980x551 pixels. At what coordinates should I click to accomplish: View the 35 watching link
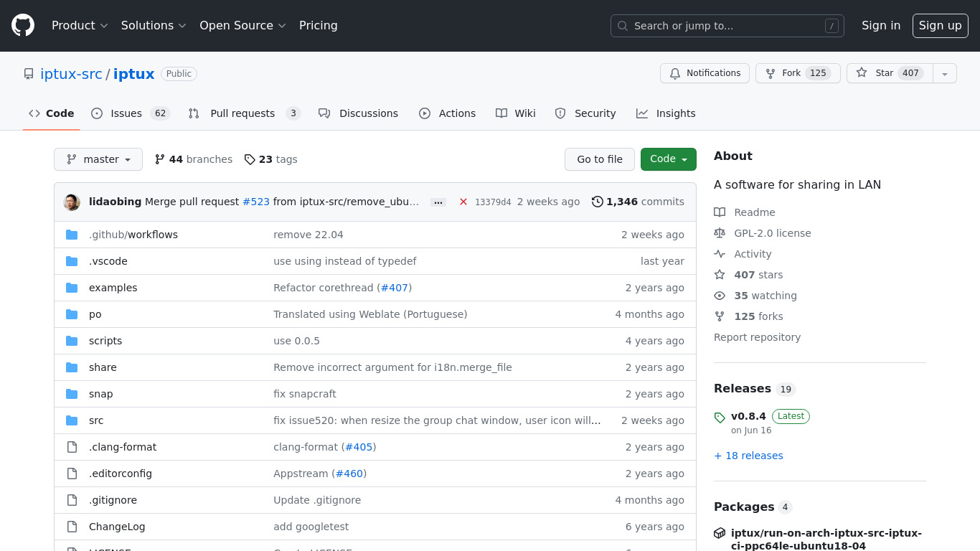[755, 296]
